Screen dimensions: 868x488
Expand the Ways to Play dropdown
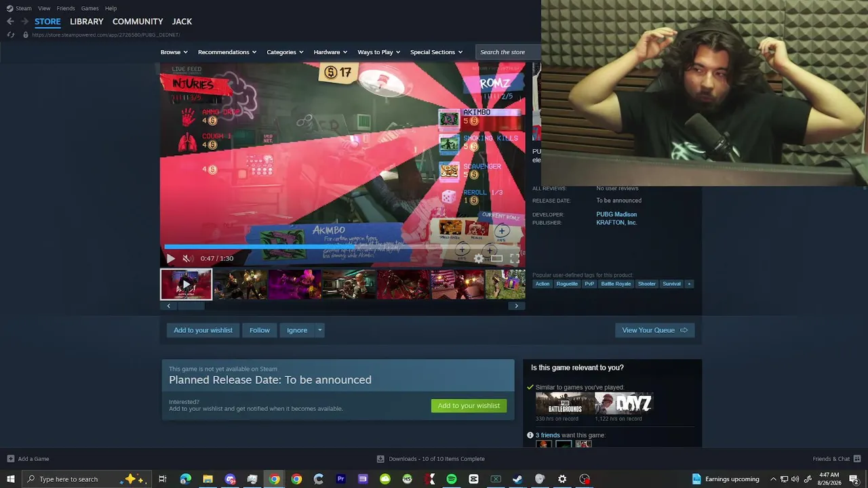(x=379, y=52)
